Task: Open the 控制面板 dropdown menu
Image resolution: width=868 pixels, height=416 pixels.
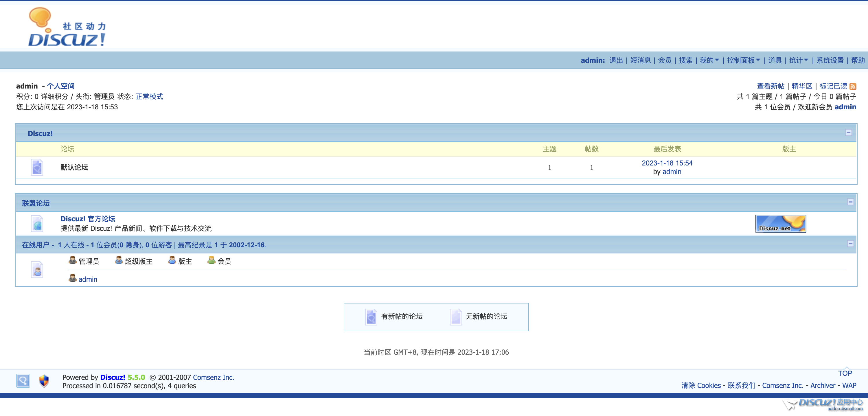Action: point(743,60)
